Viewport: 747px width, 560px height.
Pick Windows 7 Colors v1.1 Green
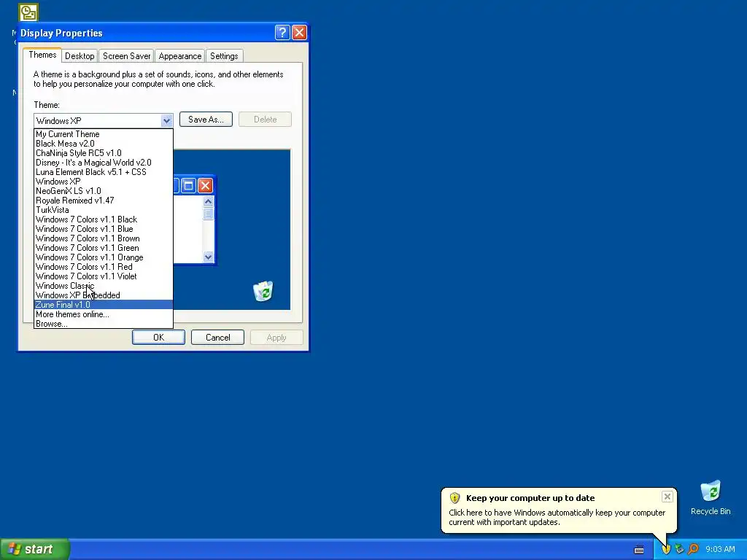click(104, 248)
